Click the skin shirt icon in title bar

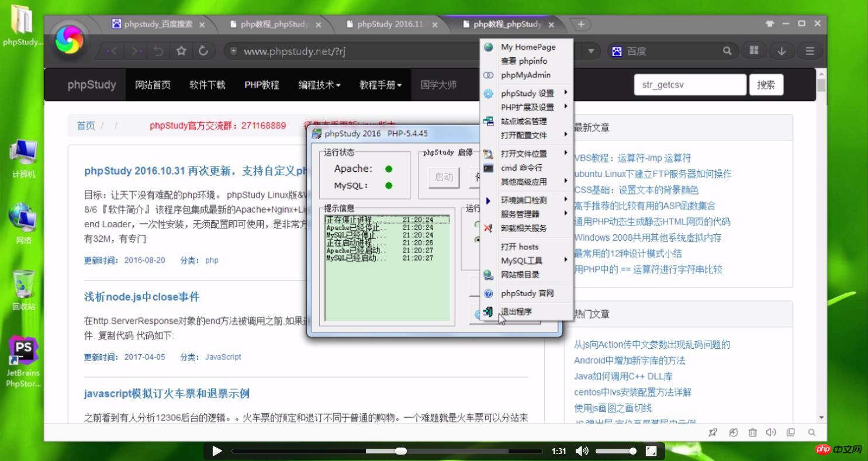[770, 24]
